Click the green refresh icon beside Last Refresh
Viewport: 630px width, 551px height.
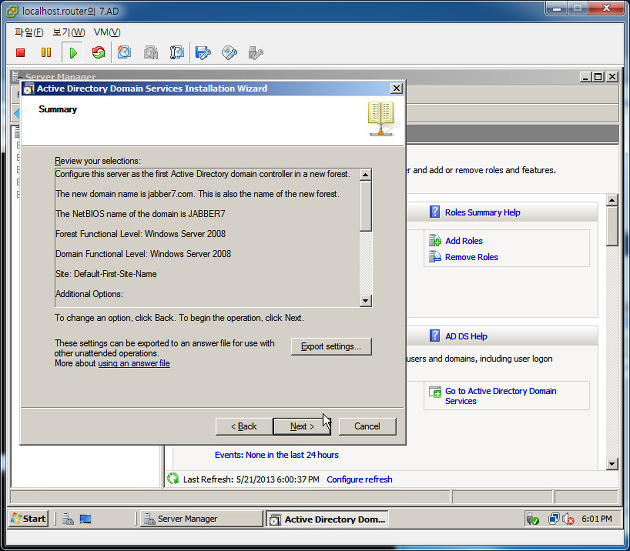(173, 479)
